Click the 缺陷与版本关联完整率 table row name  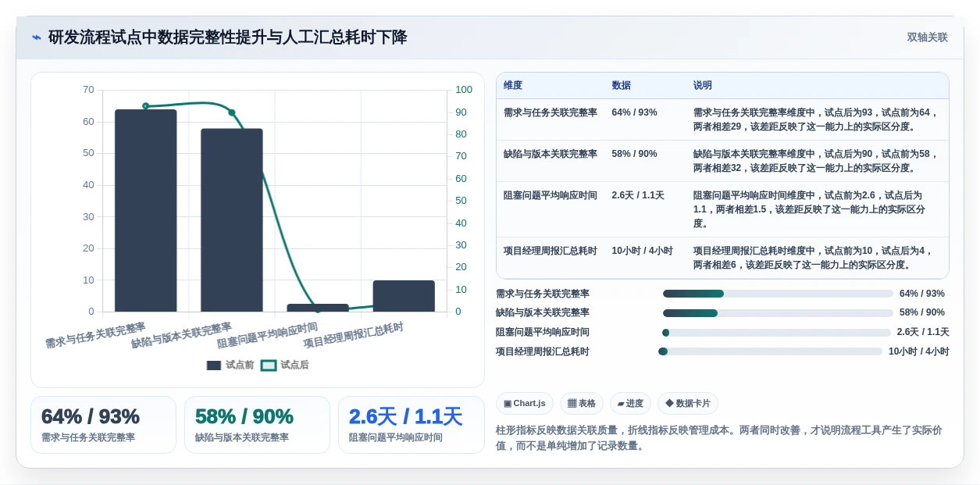pos(551,154)
